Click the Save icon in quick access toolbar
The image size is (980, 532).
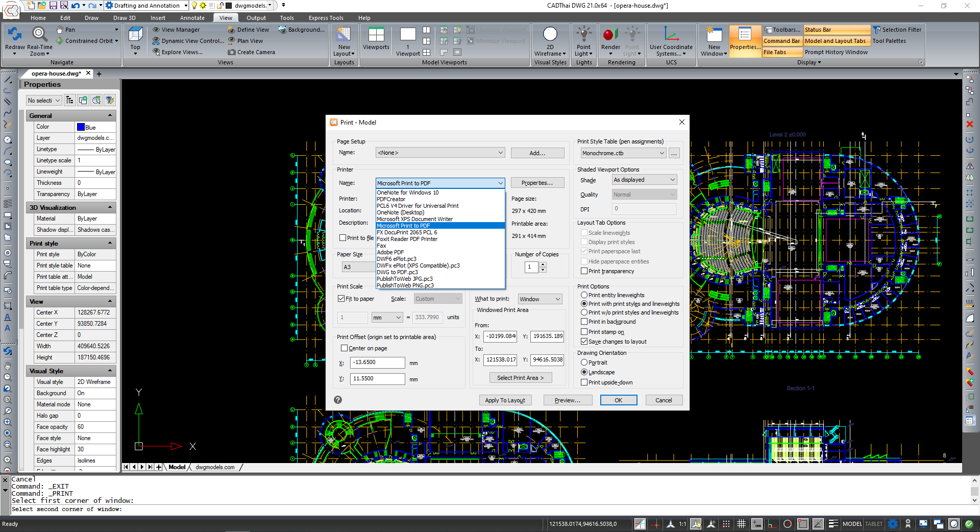pyautogui.click(x=53, y=5)
